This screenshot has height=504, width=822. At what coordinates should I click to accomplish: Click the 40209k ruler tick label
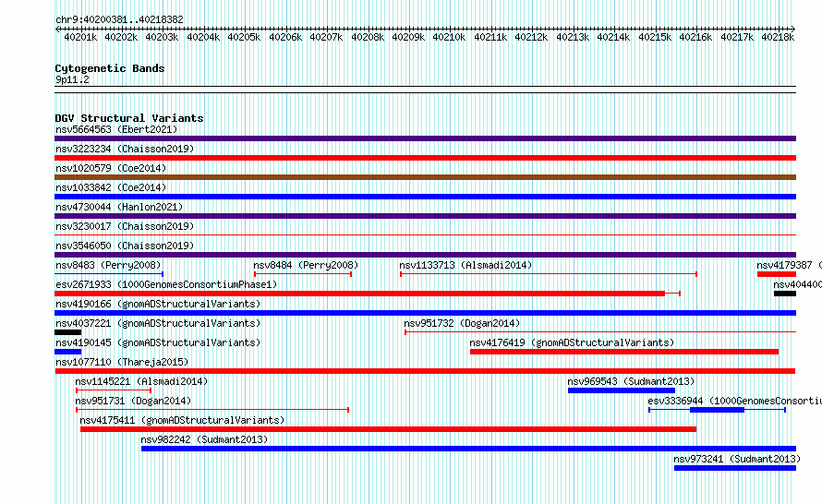[408, 37]
